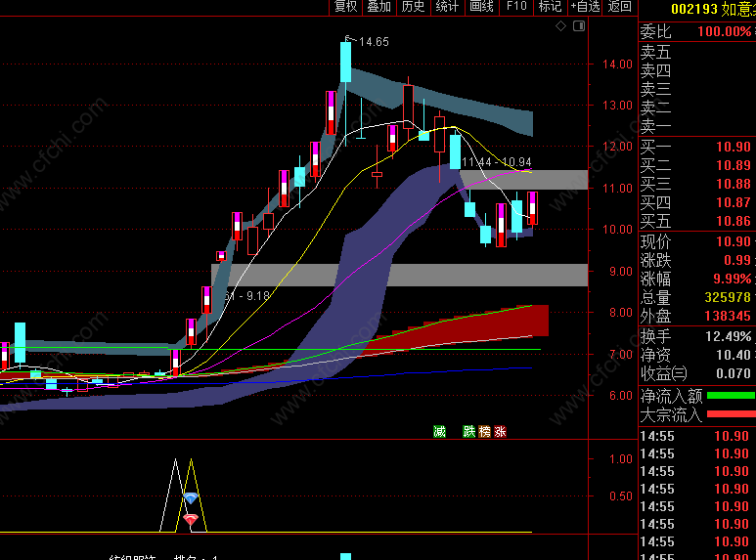The image size is (756, 560).
Task: Click the 买四 price 10.87
Action: (734, 202)
